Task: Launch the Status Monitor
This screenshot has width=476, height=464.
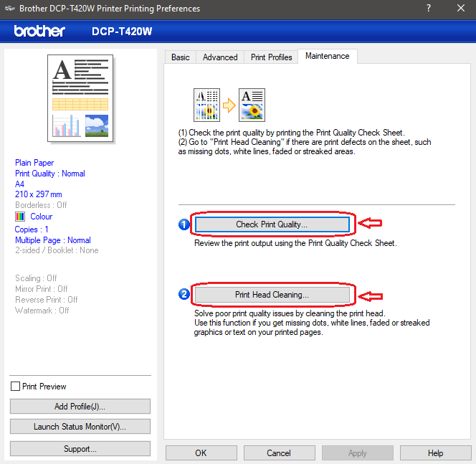Action: tap(80, 427)
